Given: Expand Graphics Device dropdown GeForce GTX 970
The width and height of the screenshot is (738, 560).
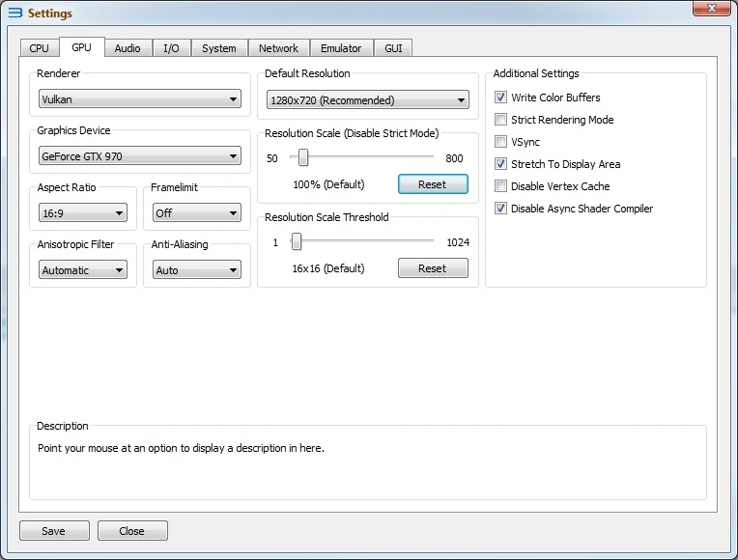Looking at the screenshot, I should pos(140,155).
